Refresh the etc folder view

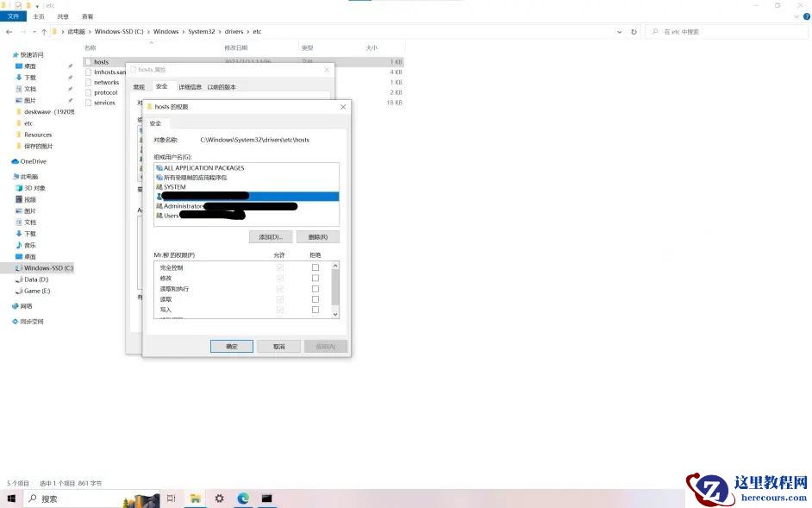pyautogui.click(x=634, y=32)
